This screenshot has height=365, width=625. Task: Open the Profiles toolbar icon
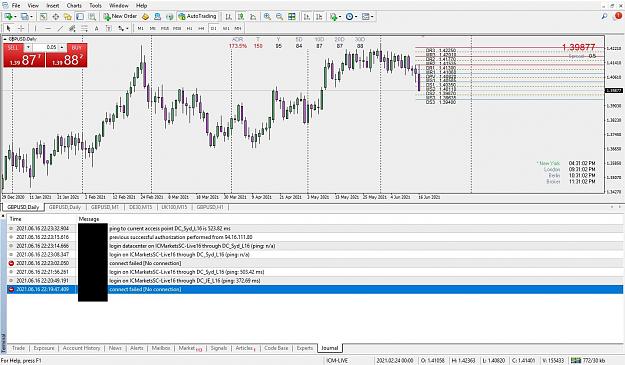[25, 17]
